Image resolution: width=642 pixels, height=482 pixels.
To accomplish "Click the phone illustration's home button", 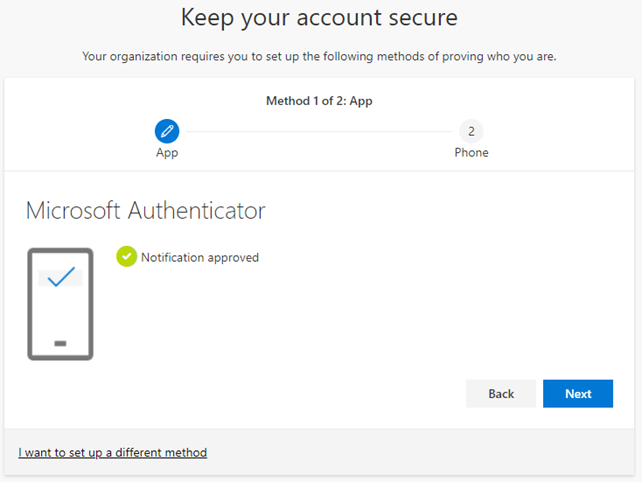I will (60, 343).
